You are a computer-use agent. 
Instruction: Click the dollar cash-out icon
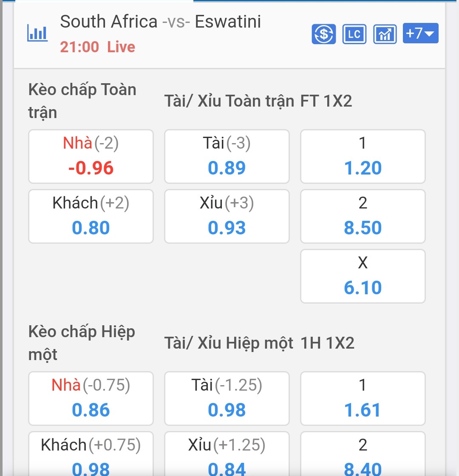(324, 34)
